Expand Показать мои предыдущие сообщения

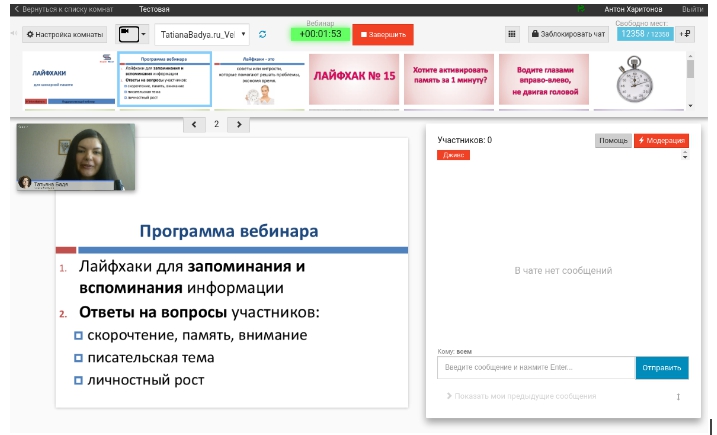tap(525, 396)
